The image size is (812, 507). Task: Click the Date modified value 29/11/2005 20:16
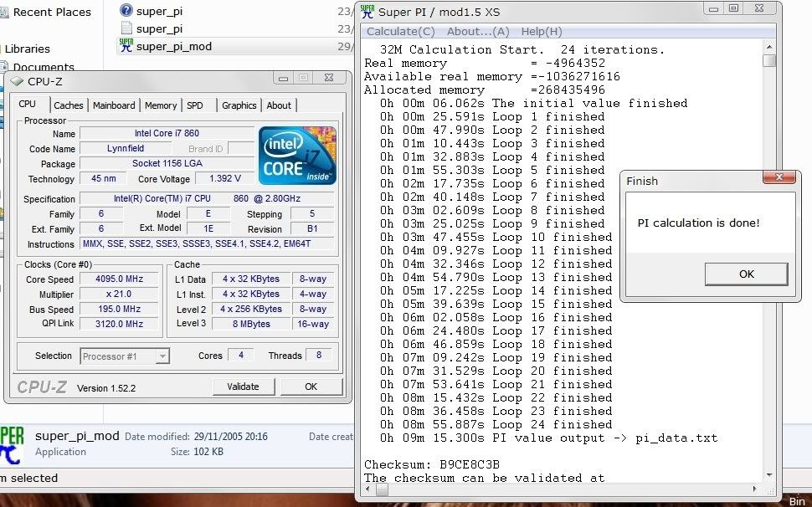pos(230,437)
